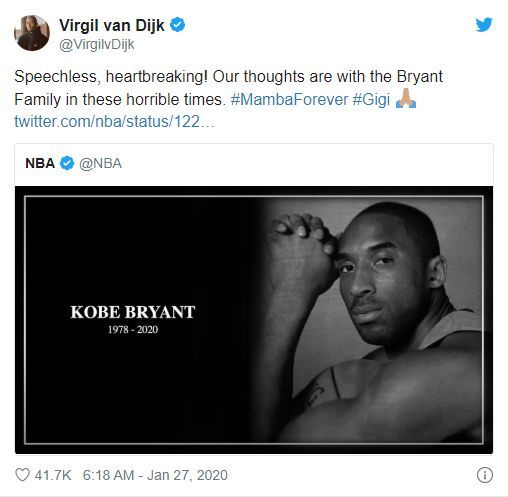
Task: Click the KOBE BRYANT caption in image
Action: coord(133,312)
